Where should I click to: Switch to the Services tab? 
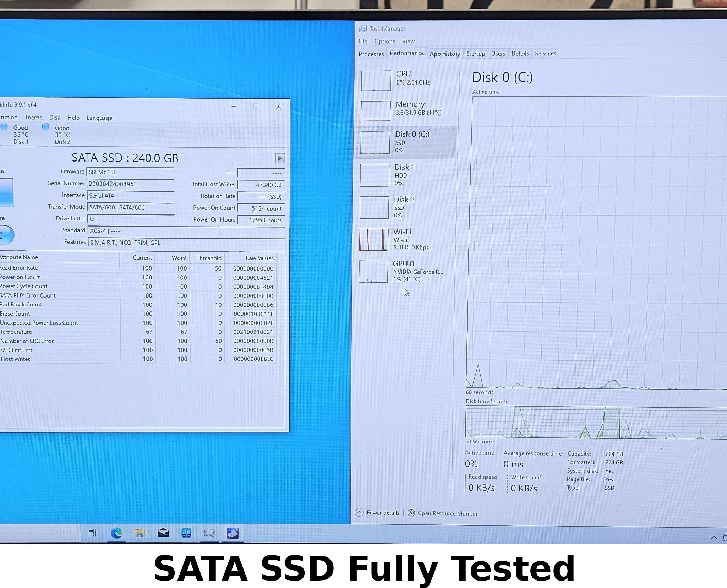(x=545, y=54)
